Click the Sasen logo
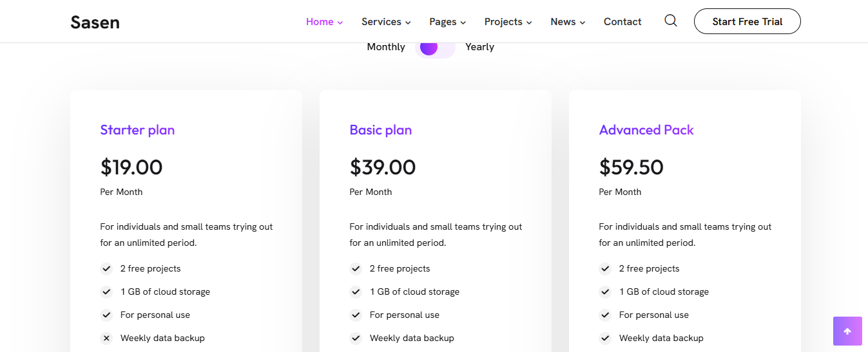868x352 pixels. [x=95, y=22]
